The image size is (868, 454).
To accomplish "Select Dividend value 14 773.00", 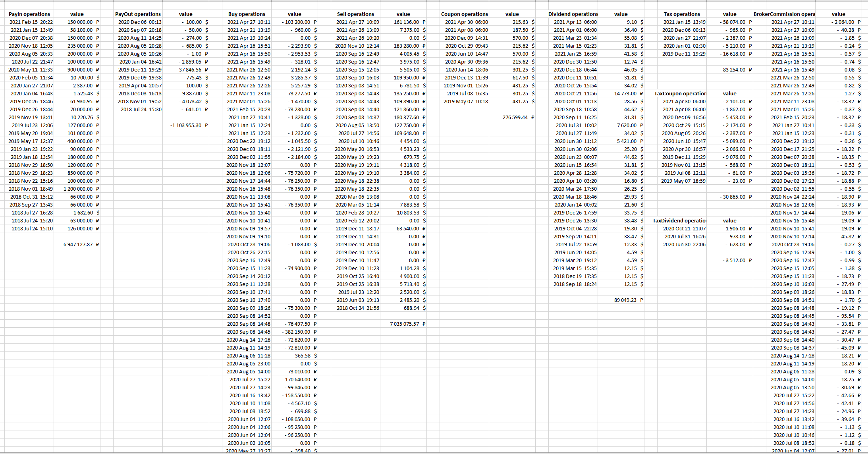I will pyautogui.click(x=621, y=93).
